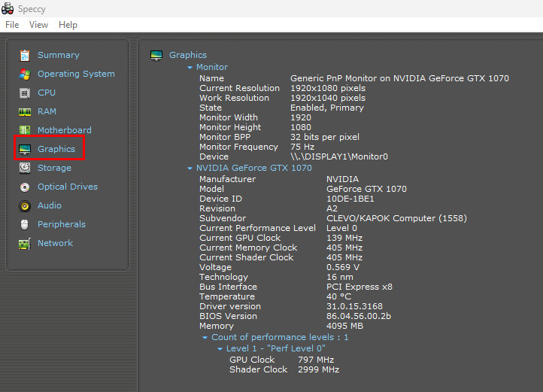Click the Current GPU Clock 139 MHz value
The image size is (543, 392).
pos(344,238)
